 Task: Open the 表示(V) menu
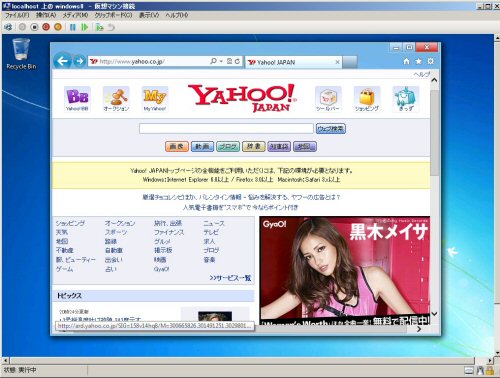[149, 15]
